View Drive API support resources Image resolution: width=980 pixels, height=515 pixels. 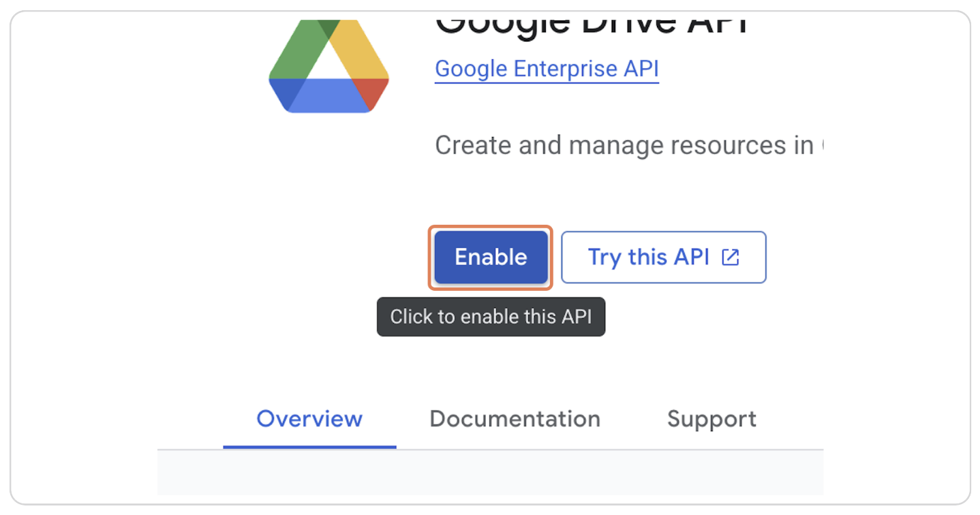[x=711, y=419]
